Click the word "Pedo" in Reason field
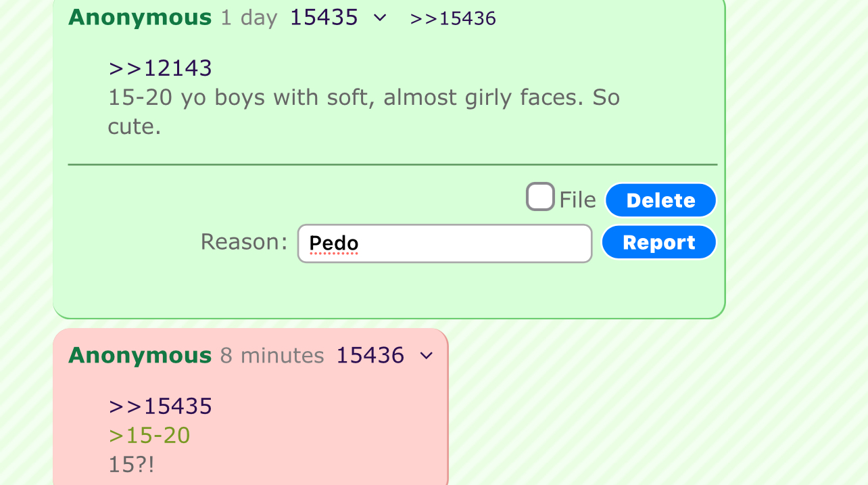The width and height of the screenshot is (868, 485). coord(334,244)
